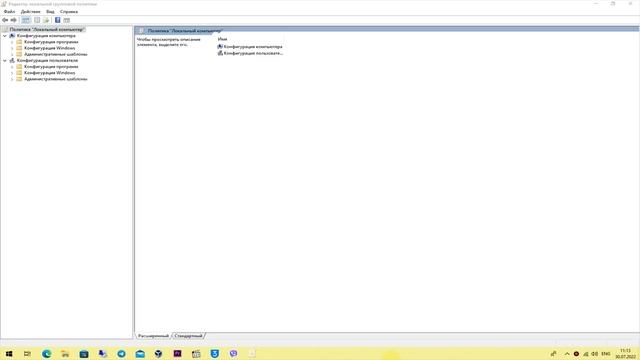The image size is (640, 360).
Task: Click the Back arrow in the toolbar
Action: pyautogui.click(x=5, y=20)
